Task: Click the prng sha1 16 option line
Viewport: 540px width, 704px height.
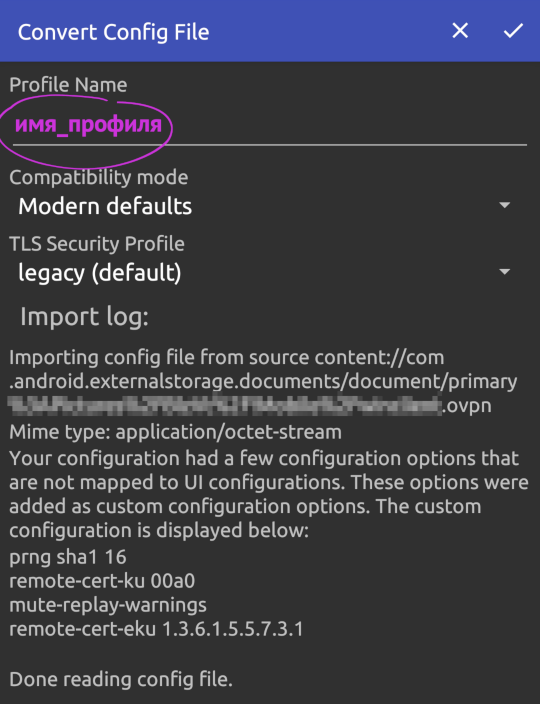Action: click(x=68, y=557)
